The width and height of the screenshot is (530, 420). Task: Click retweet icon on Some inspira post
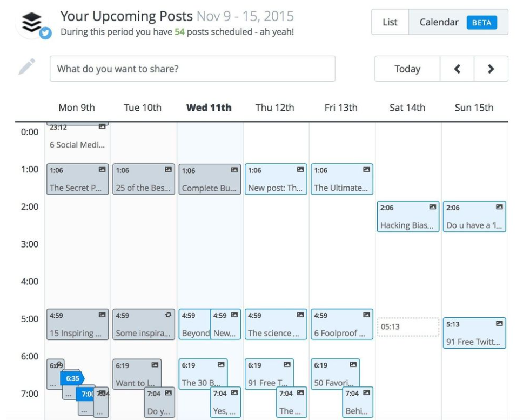[x=168, y=315]
